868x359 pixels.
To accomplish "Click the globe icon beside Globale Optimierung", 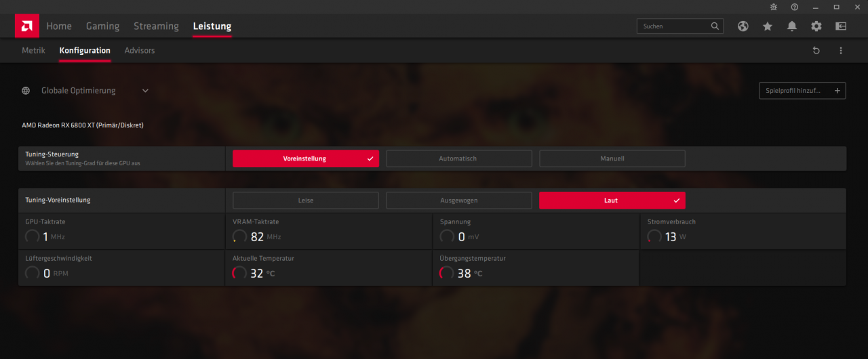I will tap(26, 91).
